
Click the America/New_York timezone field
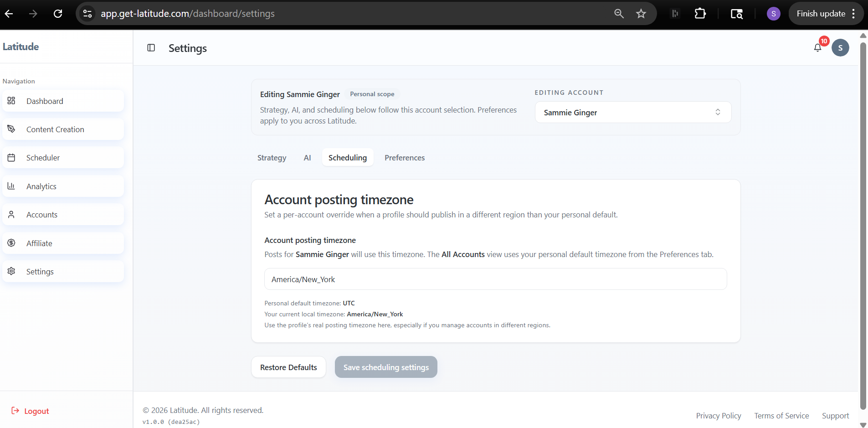click(x=495, y=279)
